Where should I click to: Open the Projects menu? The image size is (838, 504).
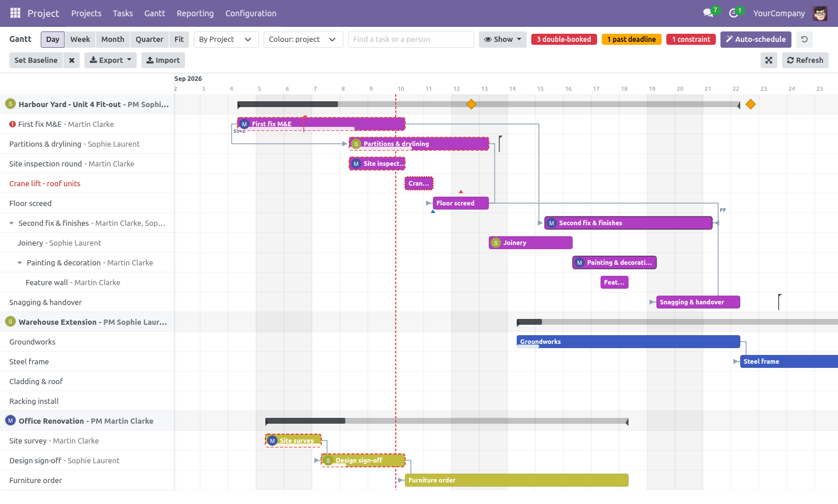tap(86, 13)
